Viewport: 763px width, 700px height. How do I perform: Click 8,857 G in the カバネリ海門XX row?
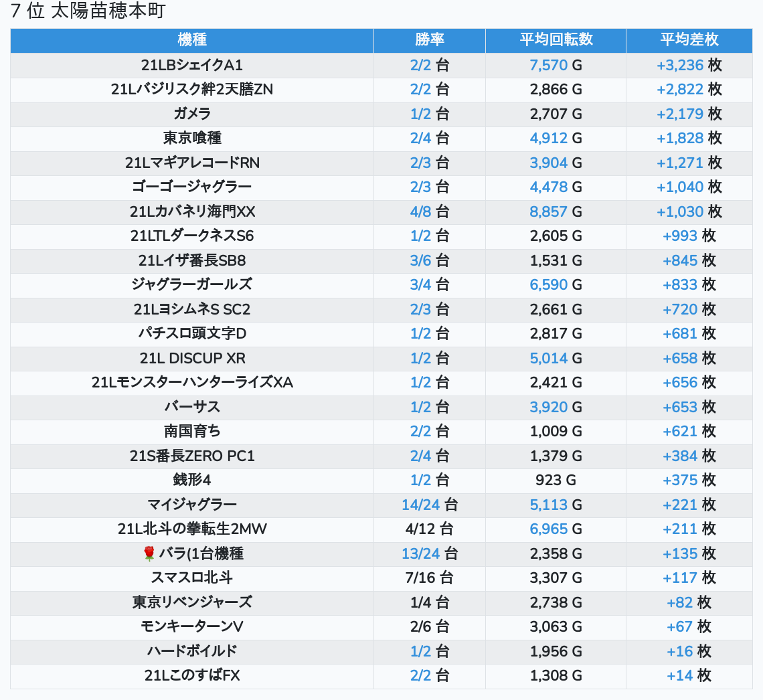[548, 211]
